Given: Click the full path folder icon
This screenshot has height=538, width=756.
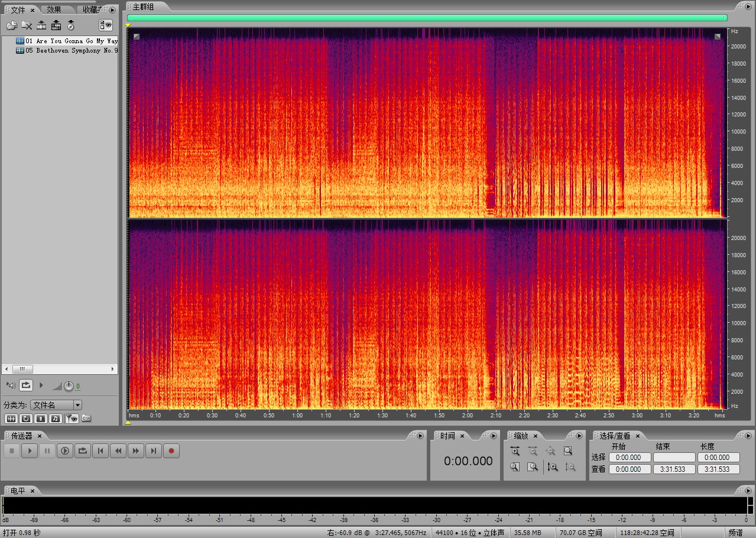Looking at the screenshot, I should [86, 419].
